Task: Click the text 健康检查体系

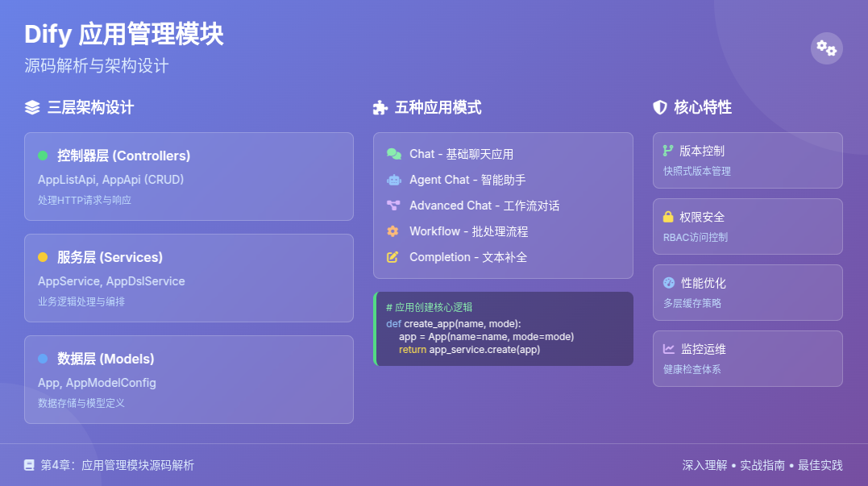Action: (692, 369)
